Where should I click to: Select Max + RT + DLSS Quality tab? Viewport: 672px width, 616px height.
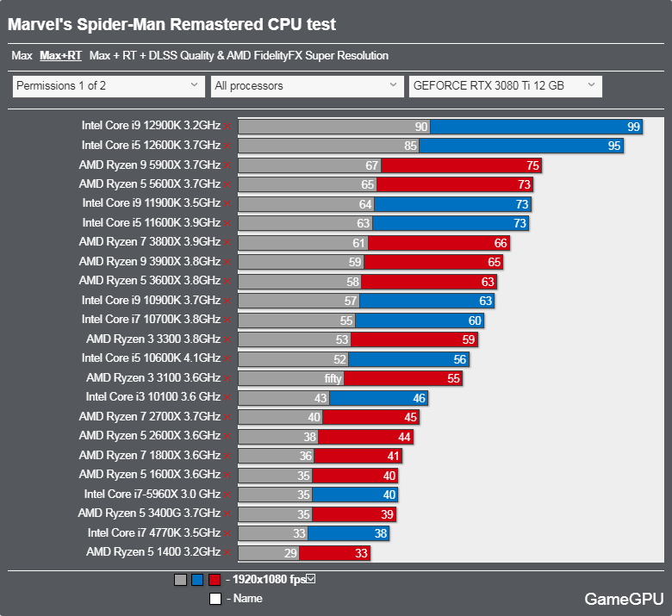pyautogui.click(x=239, y=56)
